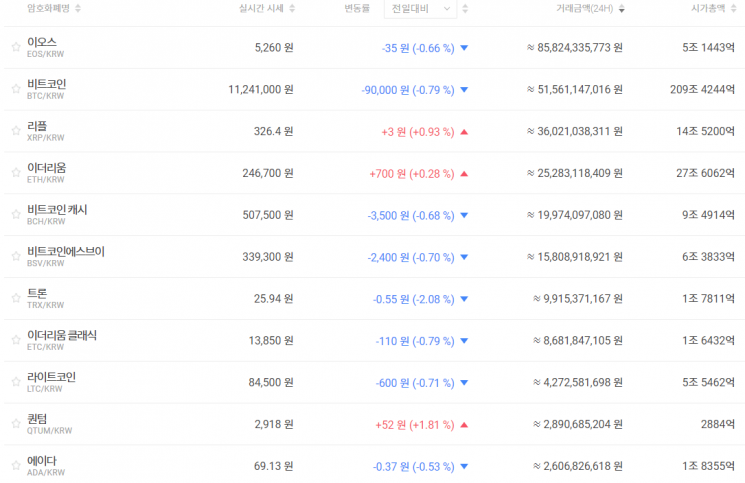Select price 13,850 원
This screenshot has width=745, height=483.
(x=271, y=340)
